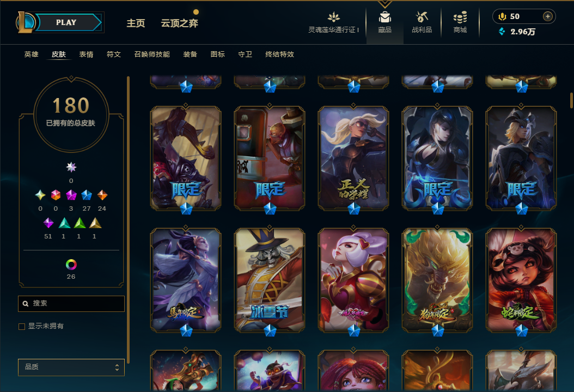
Task: Click the plus icon to add RP
Action: 548,16
